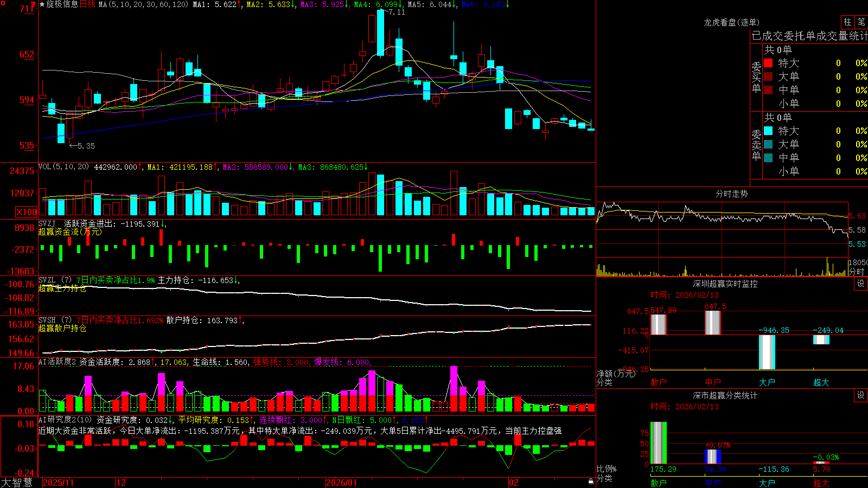
Task: Click the 深圳超赢实时监控 panel title
Action: click(725, 284)
